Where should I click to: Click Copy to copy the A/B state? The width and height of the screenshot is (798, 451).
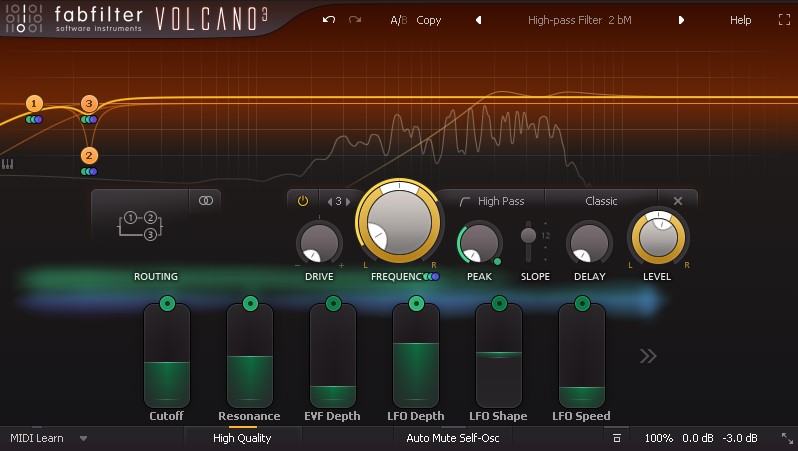click(x=429, y=20)
